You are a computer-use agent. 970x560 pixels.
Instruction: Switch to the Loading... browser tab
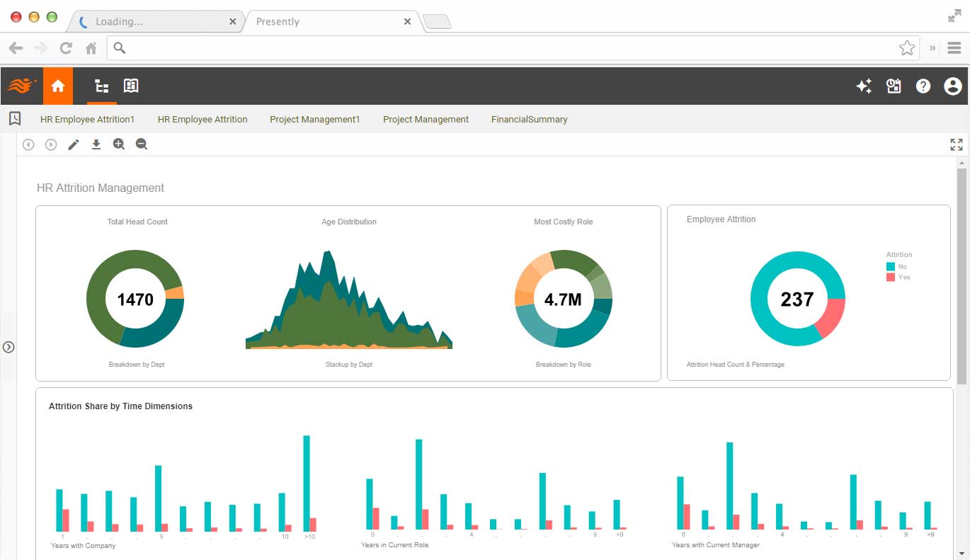pyautogui.click(x=154, y=21)
